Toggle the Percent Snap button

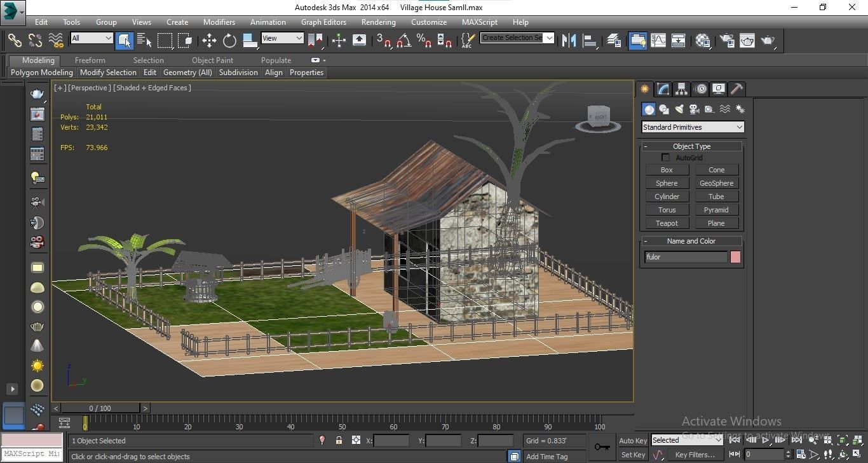[x=424, y=40]
